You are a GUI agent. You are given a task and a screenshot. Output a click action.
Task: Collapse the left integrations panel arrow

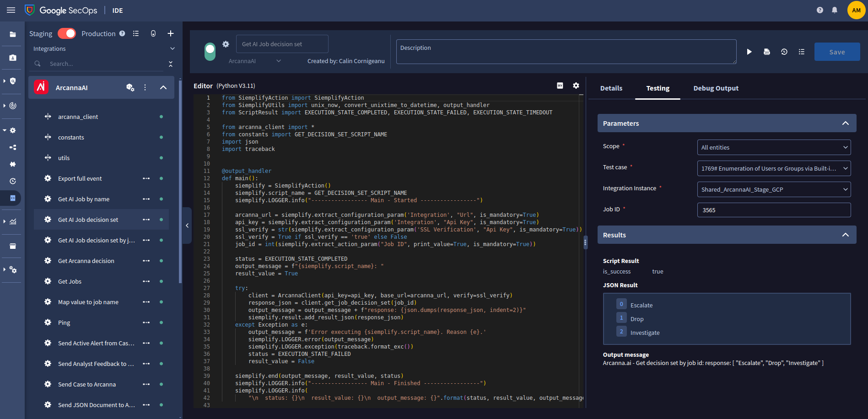tap(187, 226)
